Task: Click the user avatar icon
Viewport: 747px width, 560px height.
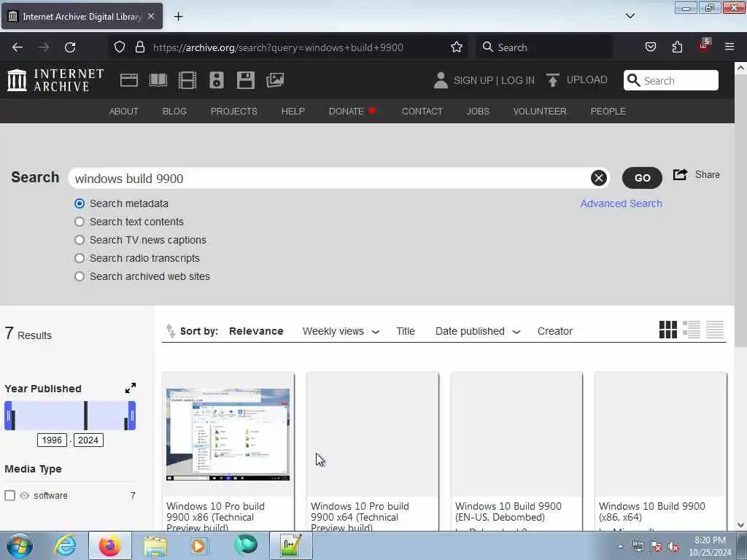Action: 441,80
